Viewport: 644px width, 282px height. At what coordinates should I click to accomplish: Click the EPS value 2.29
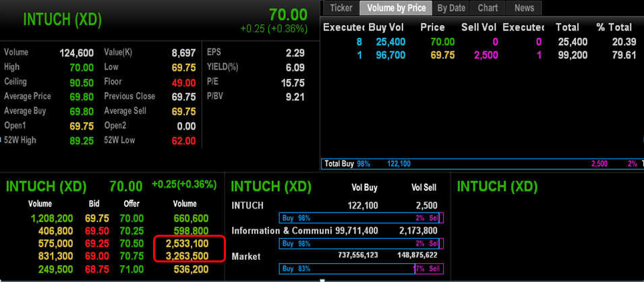click(295, 53)
